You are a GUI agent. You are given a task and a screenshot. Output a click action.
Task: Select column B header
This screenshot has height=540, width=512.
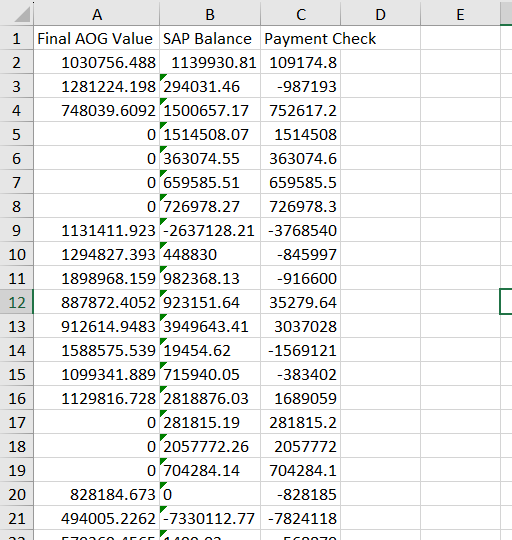[210, 14]
